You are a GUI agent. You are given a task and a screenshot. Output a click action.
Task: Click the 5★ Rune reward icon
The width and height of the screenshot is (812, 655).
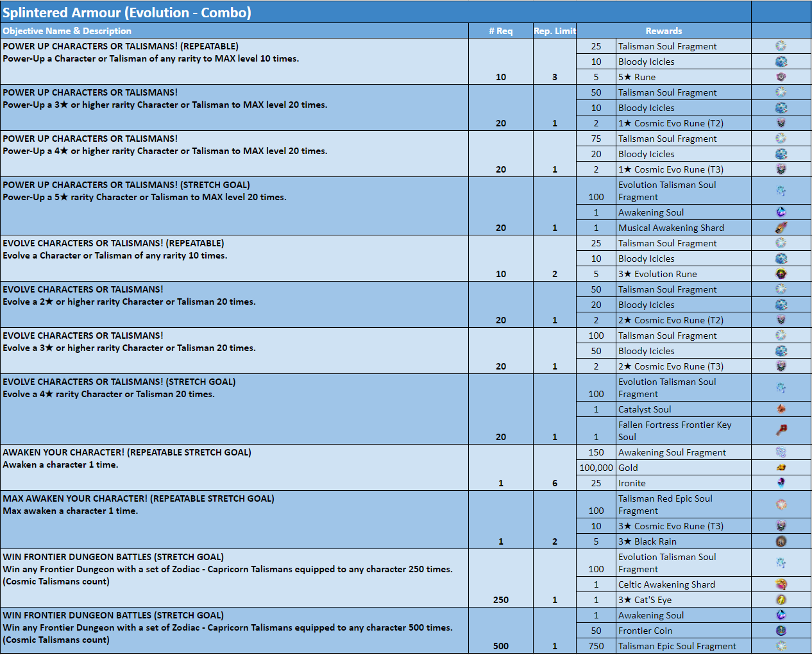[781, 77]
